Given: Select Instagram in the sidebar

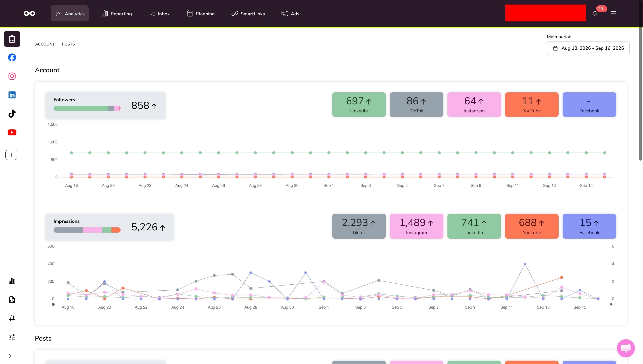Looking at the screenshot, I should pyautogui.click(x=12, y=76).
